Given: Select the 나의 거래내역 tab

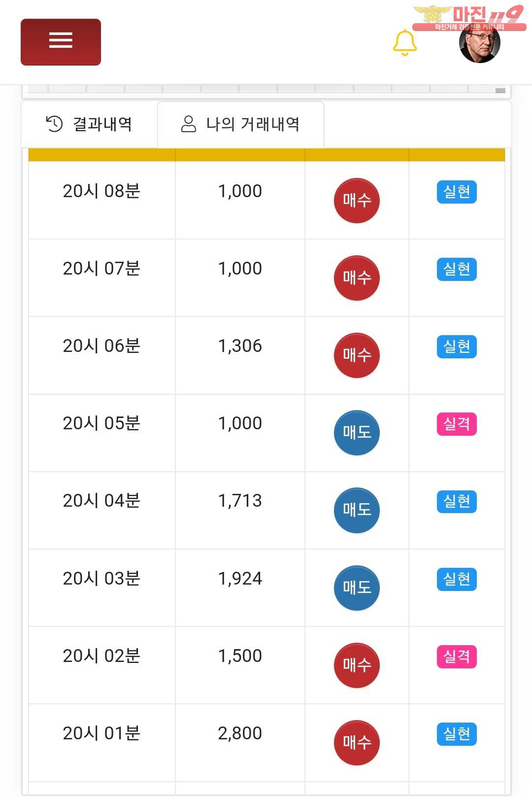Looking at the screenshot, I should point(240,124).
